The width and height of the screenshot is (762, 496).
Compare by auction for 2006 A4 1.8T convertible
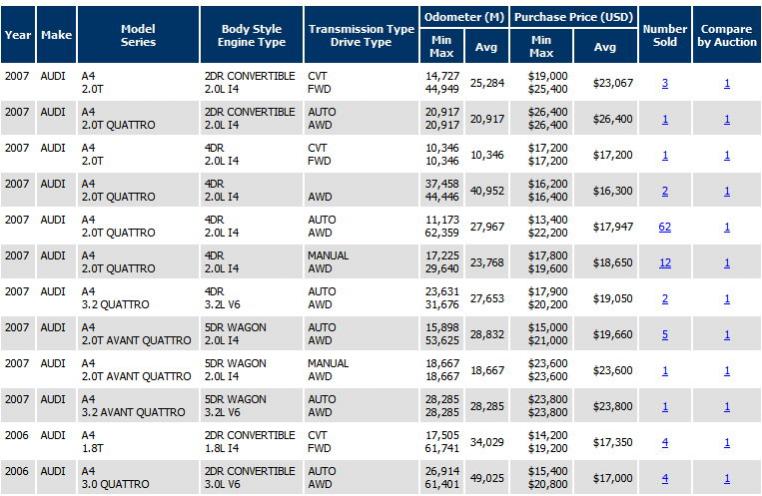727,443
